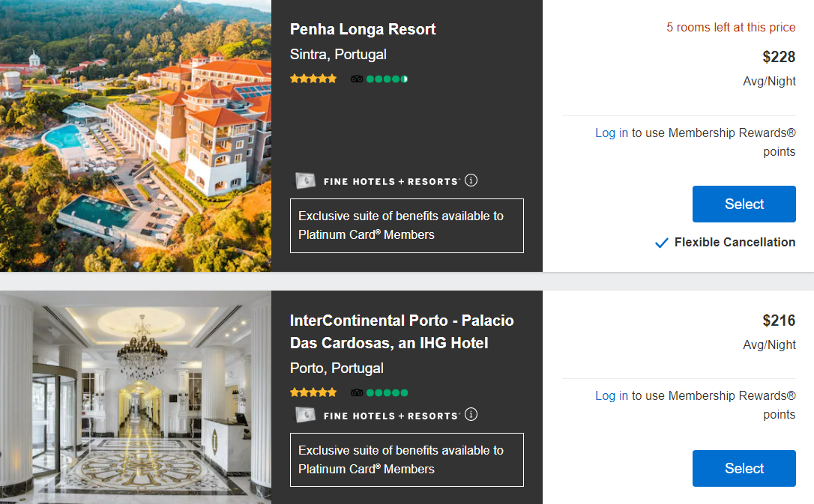814x504 pixels.
Task: Click info icon beside InterContinental Fine Hotels label
Action: coord(471,415)
